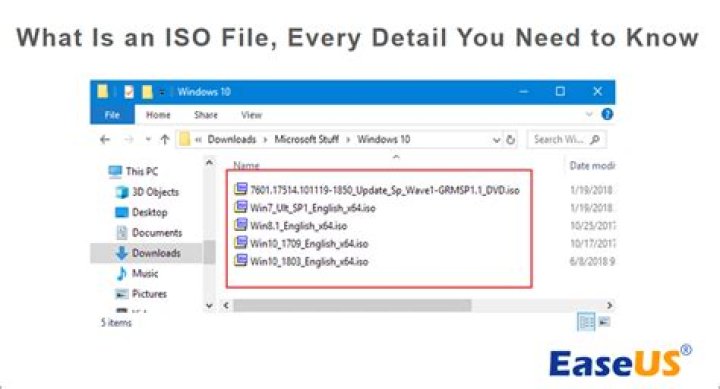Open Pictures in the navigation pane
720x389 pixels.
tap(141, 294)
